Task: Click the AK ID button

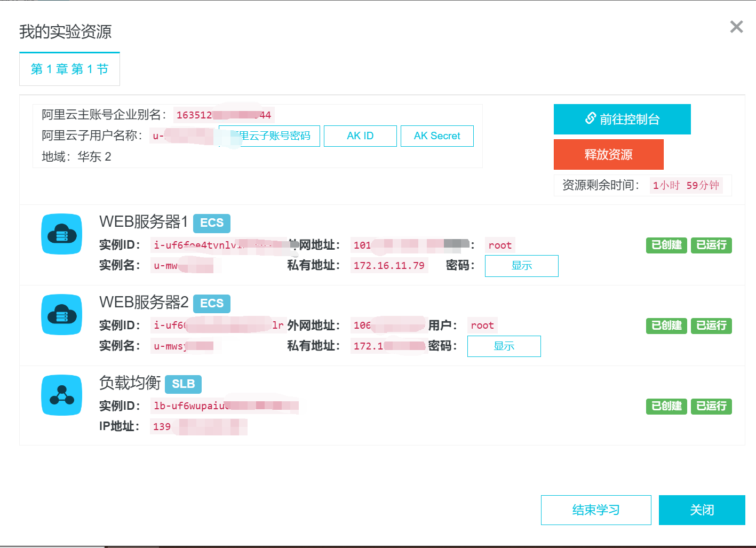Action: (360, 136)
